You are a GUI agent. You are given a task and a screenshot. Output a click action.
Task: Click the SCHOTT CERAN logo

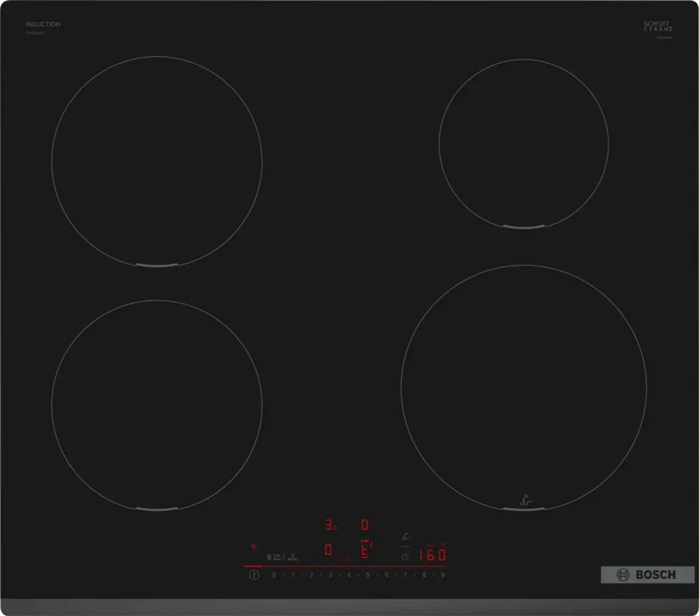pos(658,26)
